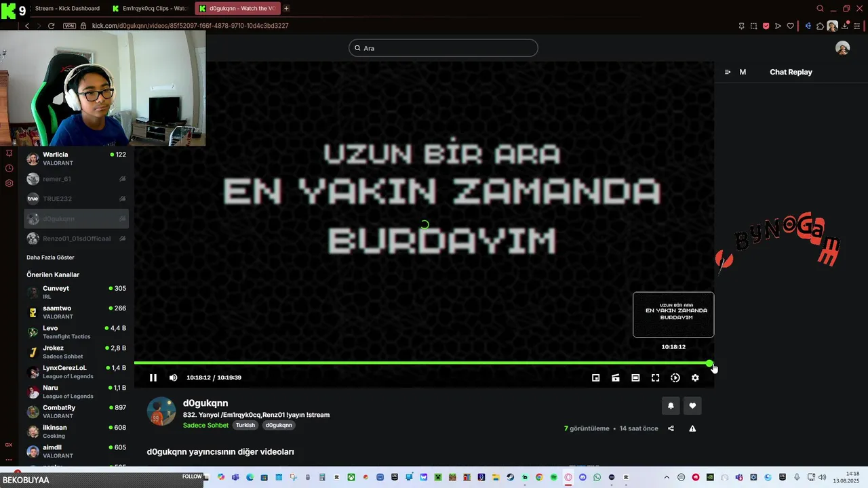Toggle the VPN badge in address bar
The image size is (868, 488).
point(69,26)
